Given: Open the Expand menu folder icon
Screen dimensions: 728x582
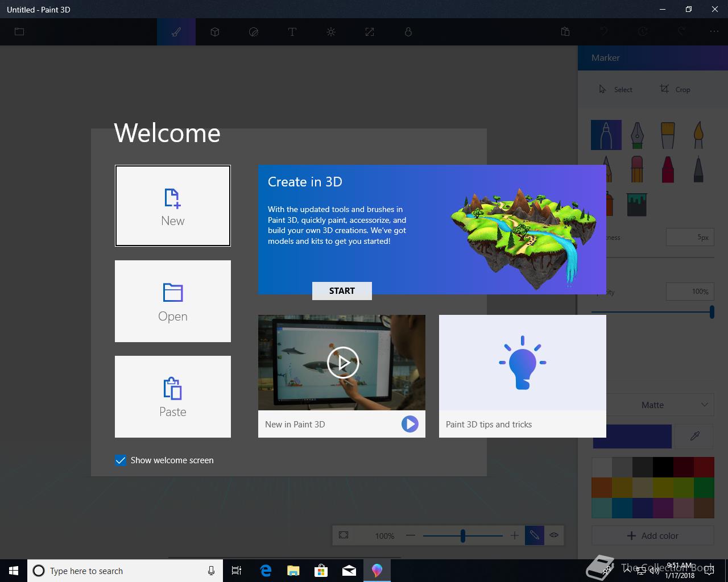Looking at the screenshot, I should tap(19, 32).
